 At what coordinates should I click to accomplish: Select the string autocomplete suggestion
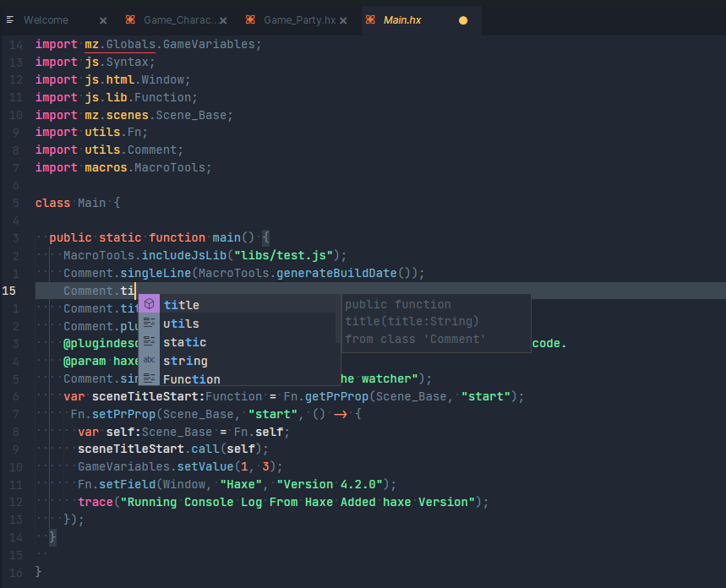coord(184,361)
